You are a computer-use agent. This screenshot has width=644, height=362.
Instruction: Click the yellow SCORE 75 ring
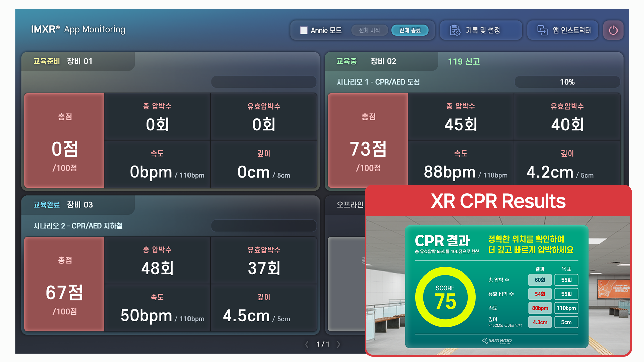pyautogui.click(x=445, y=297)
